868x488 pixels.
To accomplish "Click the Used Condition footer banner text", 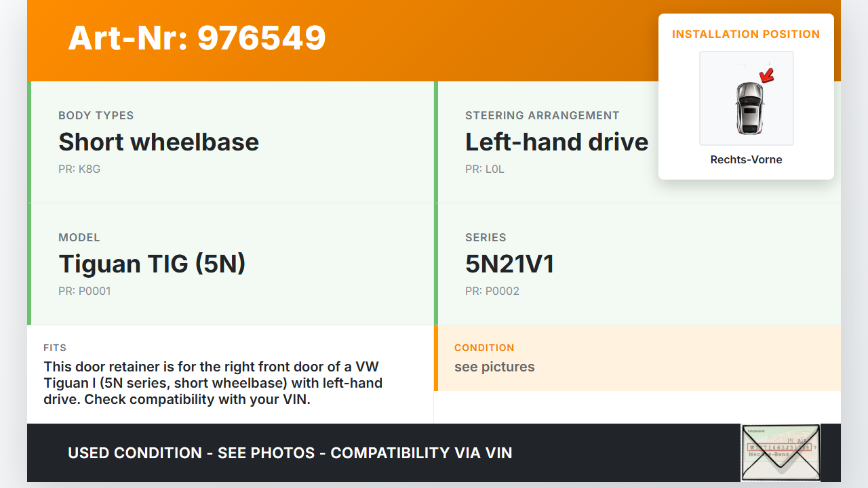I will tap(290, 453).
